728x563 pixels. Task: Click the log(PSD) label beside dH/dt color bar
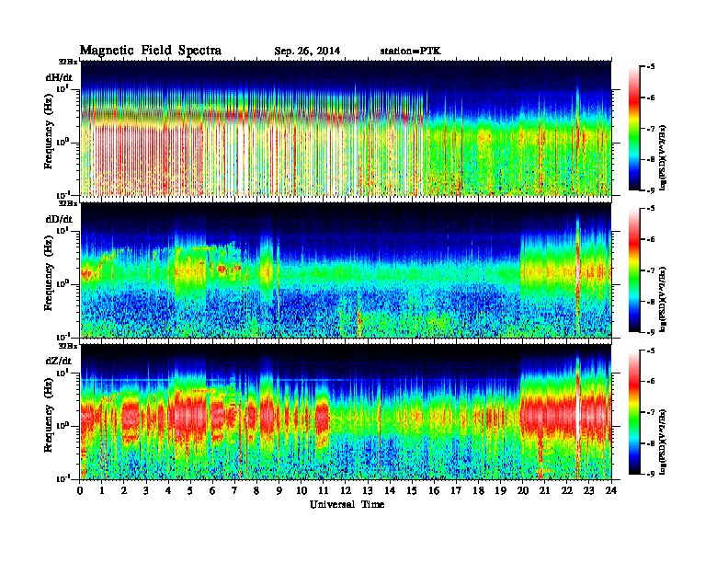664,156
